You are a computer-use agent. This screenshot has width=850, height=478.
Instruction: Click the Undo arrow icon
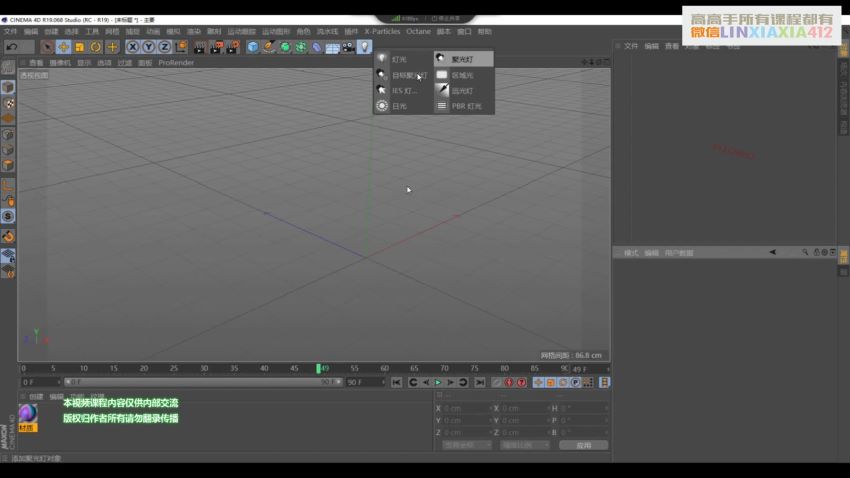click(11, 47)
